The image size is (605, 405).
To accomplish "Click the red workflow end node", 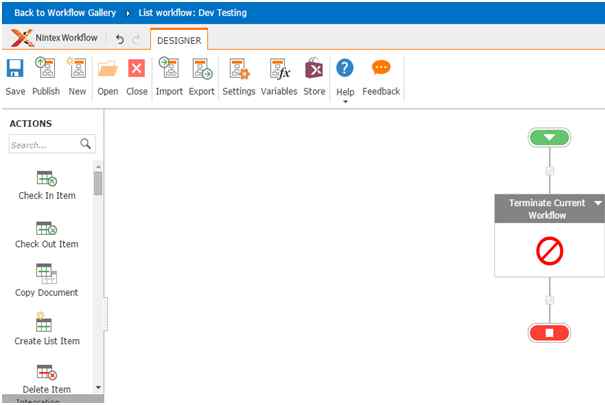I will 549,333.
